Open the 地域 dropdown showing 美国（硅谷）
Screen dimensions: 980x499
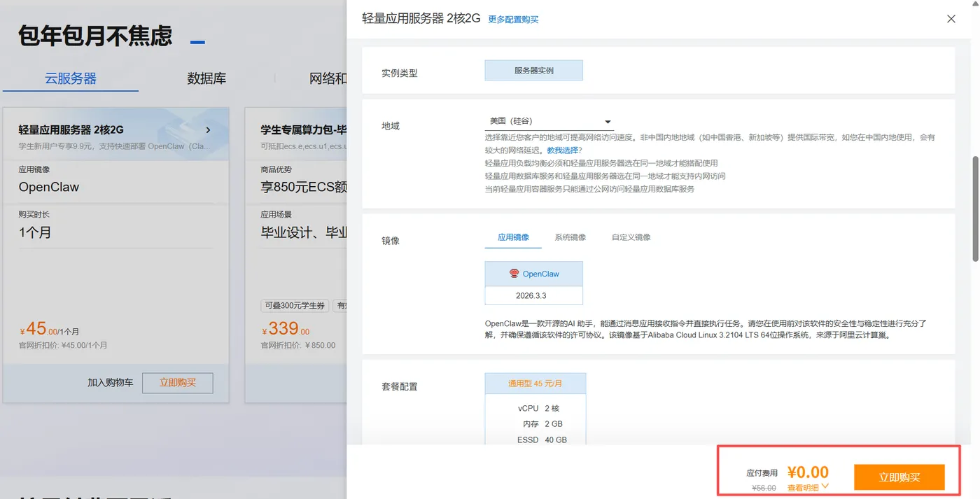[549, 122]
